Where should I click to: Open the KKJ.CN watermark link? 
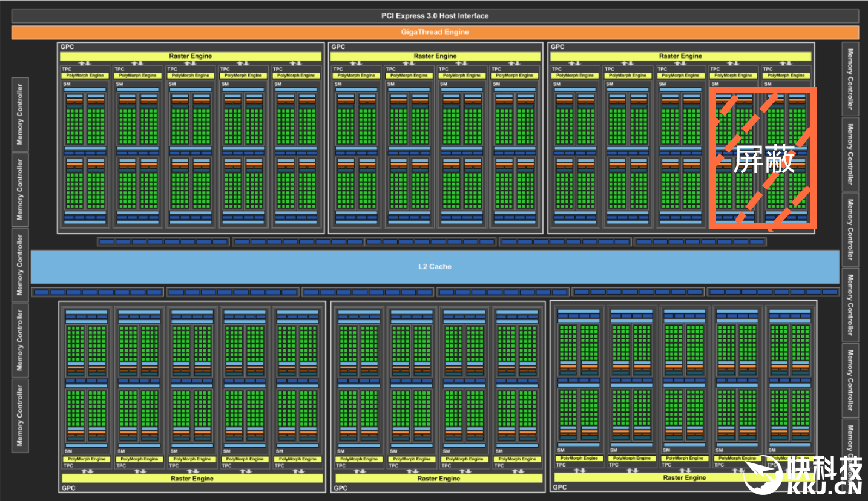pyautogui.click(x=824, y=488)
